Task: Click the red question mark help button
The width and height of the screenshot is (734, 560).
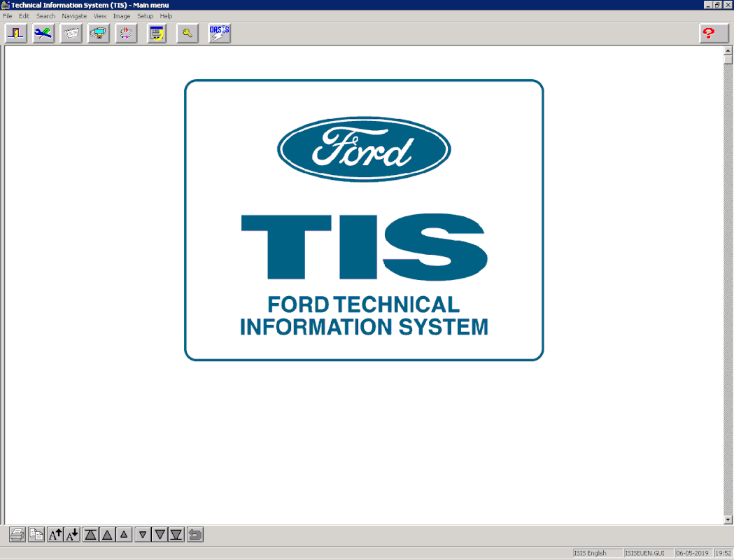Action: pyautogui.click(x=714, y=34)
